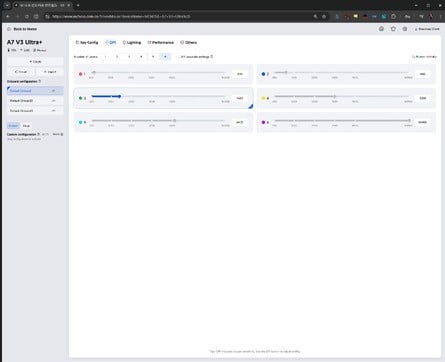
Task: Click the blue color dot of level 2
Action: pyautogui.click(x=263, y=74)
